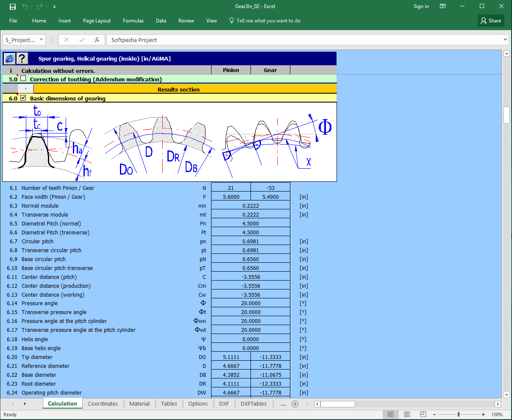Image resolution: width=512 pixels, height=420 pixels.
Task: Disable Basic dimensions of gearing checkbox
Action: (x=23, y=97)
